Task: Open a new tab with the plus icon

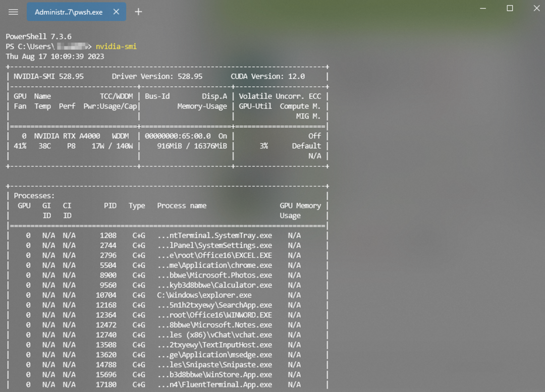Action: pos(138,12)
